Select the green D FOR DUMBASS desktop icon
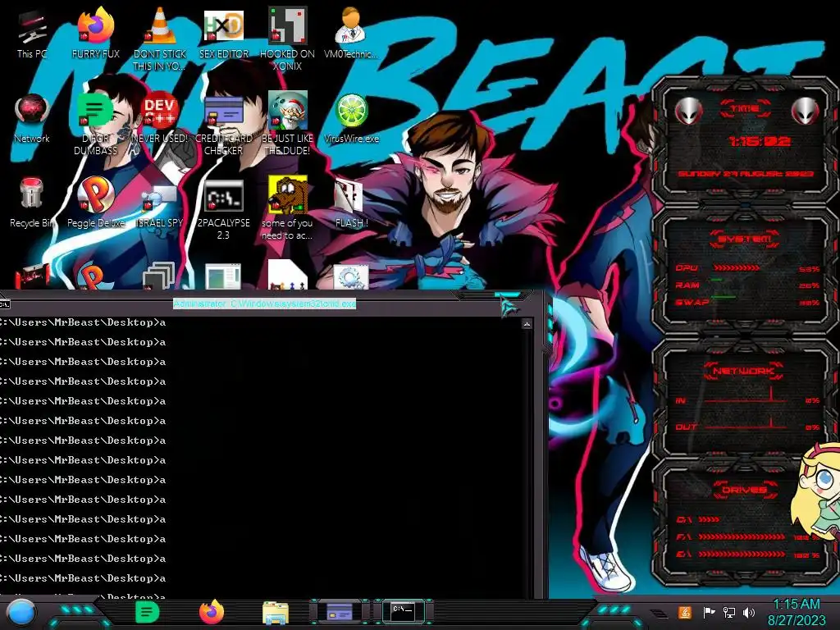 tap(95, 123)
